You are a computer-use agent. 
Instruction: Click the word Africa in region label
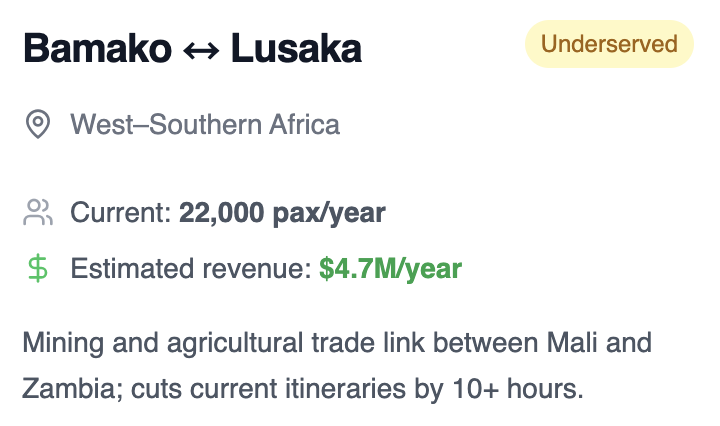[x=304, y=124]
